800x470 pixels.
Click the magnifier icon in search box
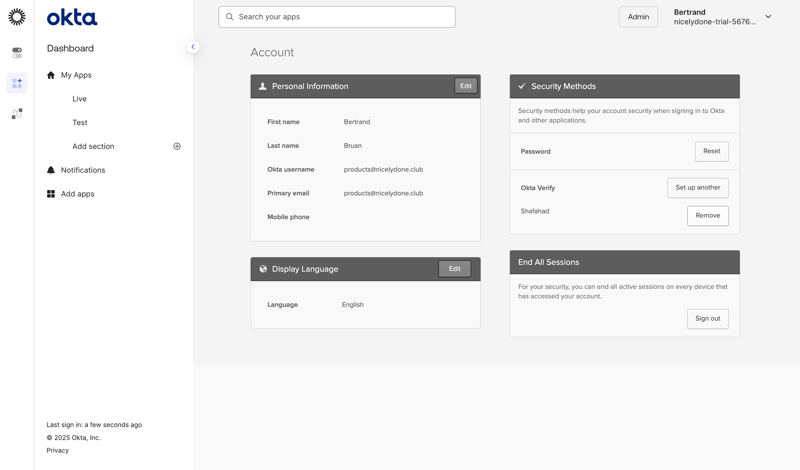point(230,17)
